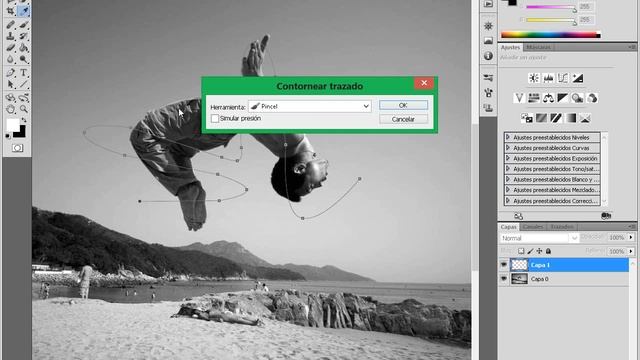640x360 pixels.
Task: Open the layer fill slider arrow
Action: pos(631,251)
